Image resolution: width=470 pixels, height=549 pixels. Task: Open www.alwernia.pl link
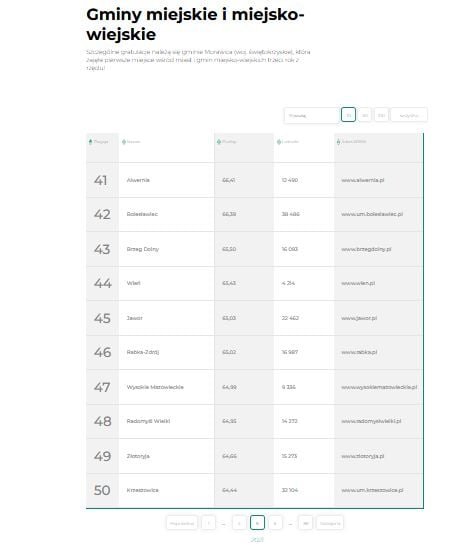(362, 180)
